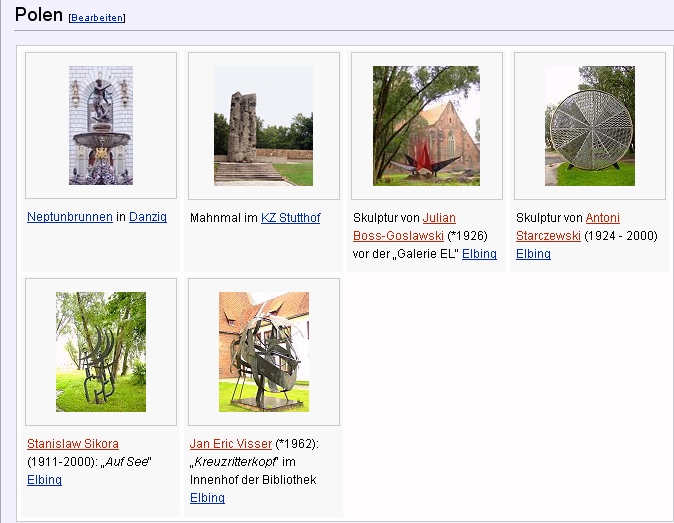This screenshot has height=523, width=674.
Task: Open the KZ Stutthof memorial thumbnail
Action: point(263,125)
